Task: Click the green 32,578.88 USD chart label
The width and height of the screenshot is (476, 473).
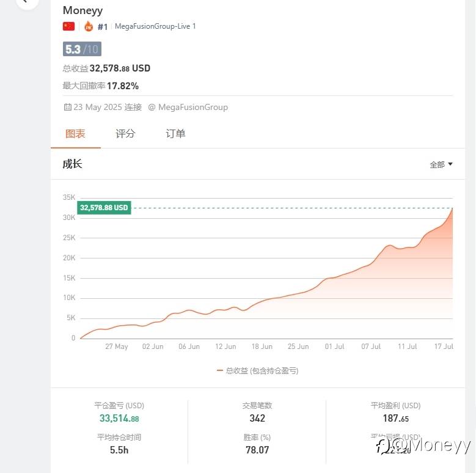Action: pyautogui.click(x=104, y=208)
